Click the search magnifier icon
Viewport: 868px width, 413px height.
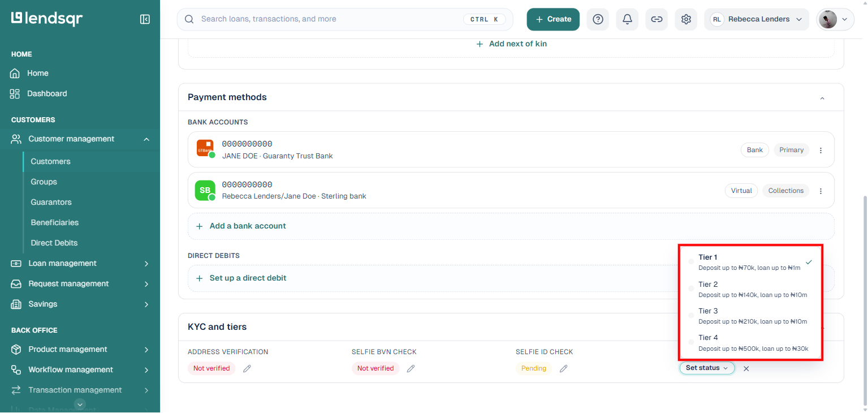189,19
